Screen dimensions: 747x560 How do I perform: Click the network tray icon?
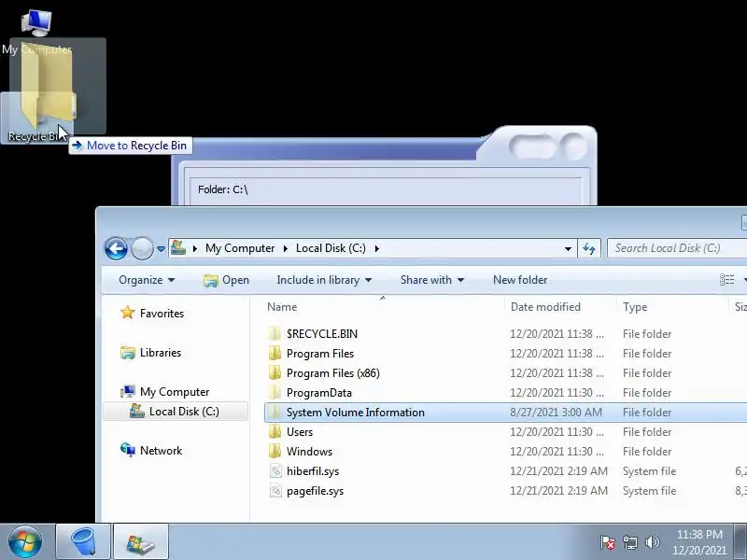point(629,542)
